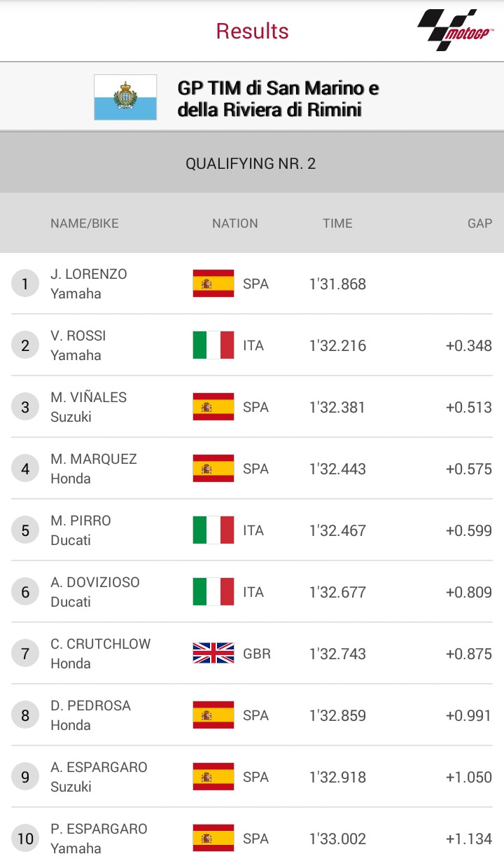Tap the MotoGP logo icon

pos(455,30)
